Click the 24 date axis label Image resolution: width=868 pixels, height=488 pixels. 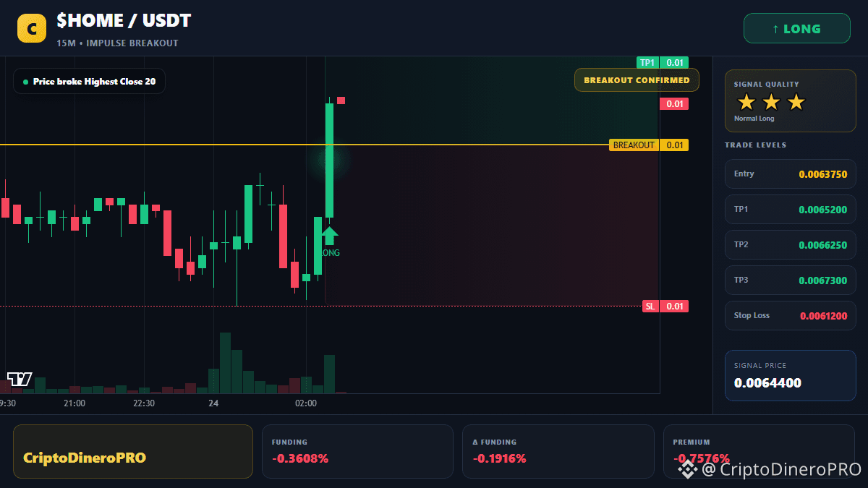pyautogui.click(x=213, y=403)
